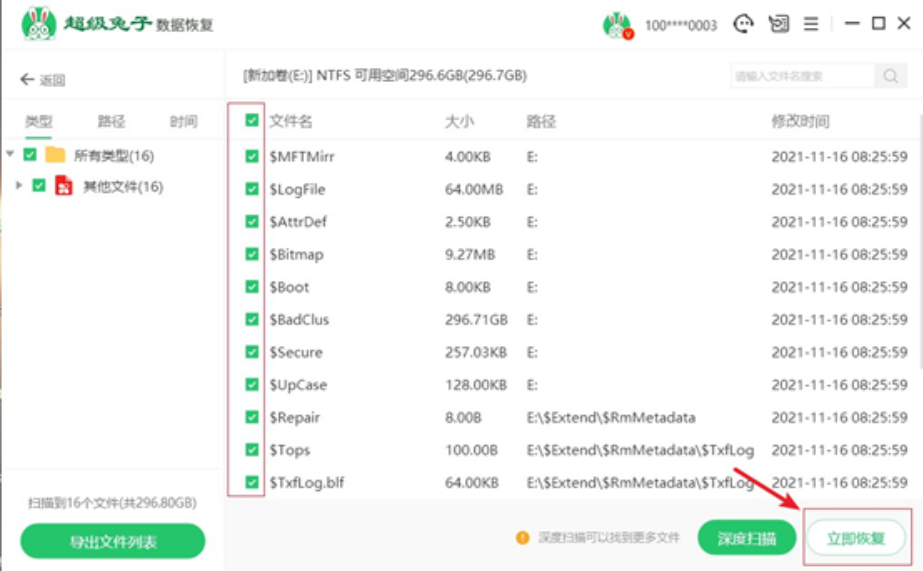Viewport: 923px width, 571px height.
Task: Uncheck the $LogFile checkbox
Action: click(x=252, y=189)
